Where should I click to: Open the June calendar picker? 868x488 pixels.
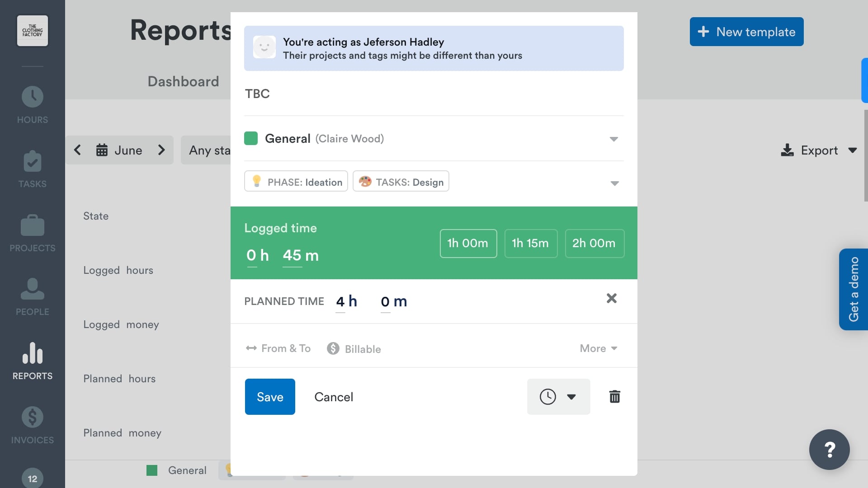pos(119,150)
